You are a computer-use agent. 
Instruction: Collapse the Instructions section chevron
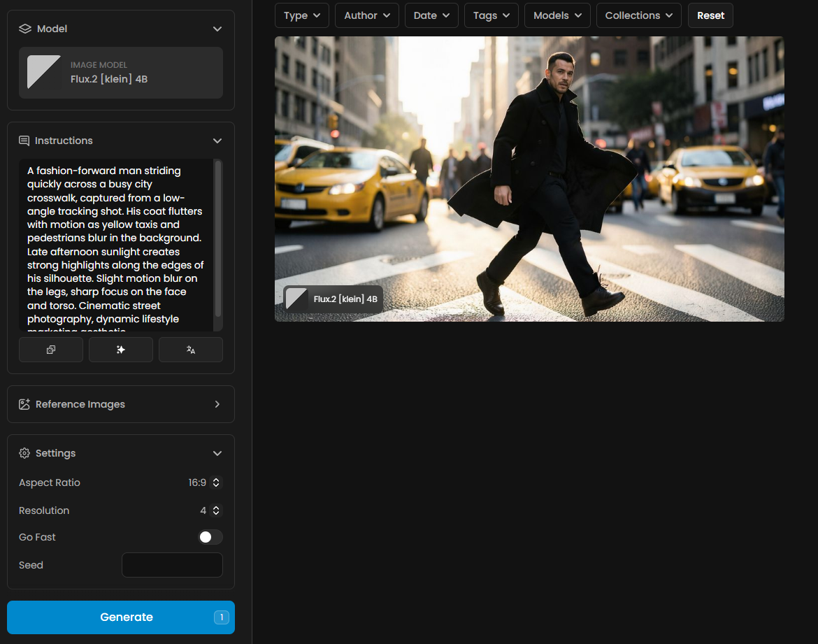coord(217,141)
